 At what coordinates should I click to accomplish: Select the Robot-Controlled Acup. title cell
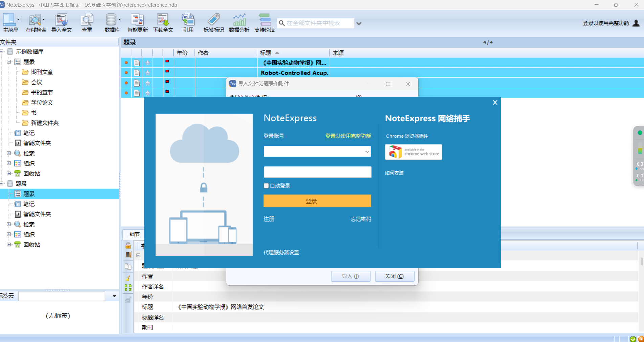point(293,73)
